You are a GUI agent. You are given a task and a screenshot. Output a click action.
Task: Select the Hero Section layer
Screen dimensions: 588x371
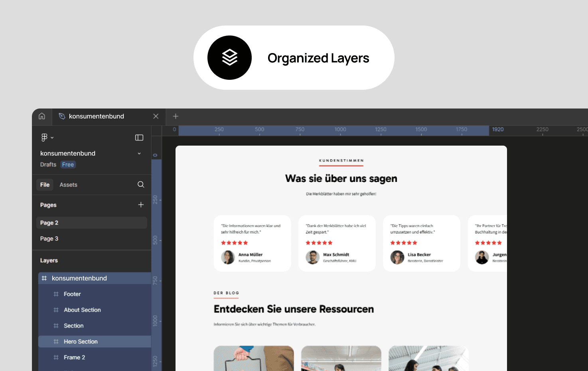(x=95, y=341)
